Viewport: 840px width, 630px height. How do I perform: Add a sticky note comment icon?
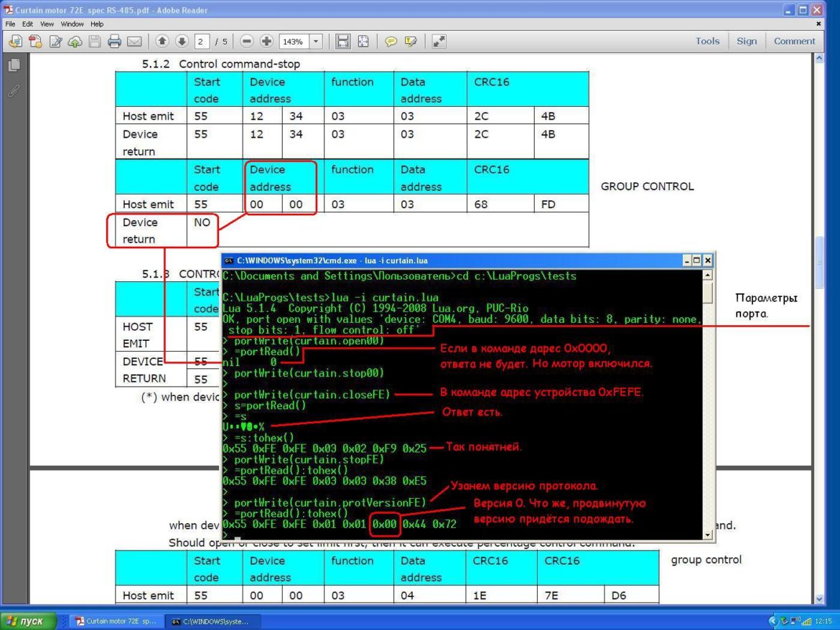pos(391,41)
